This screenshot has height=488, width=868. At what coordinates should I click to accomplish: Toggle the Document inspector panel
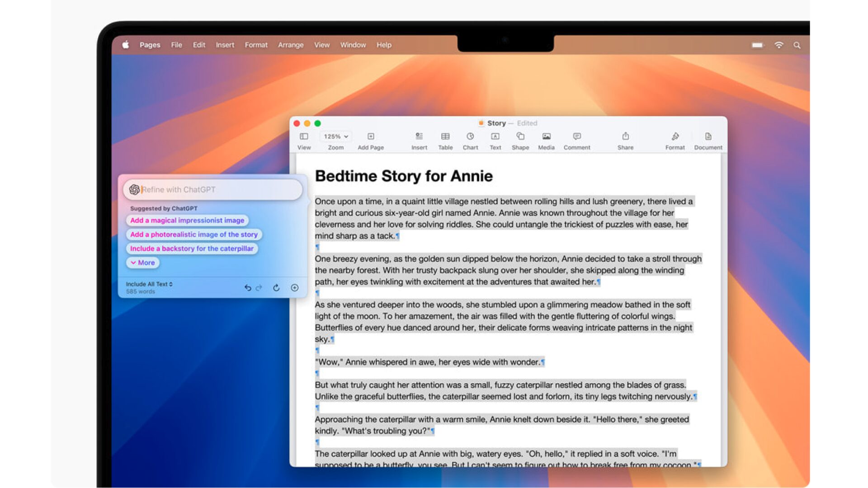pos(708,136)
